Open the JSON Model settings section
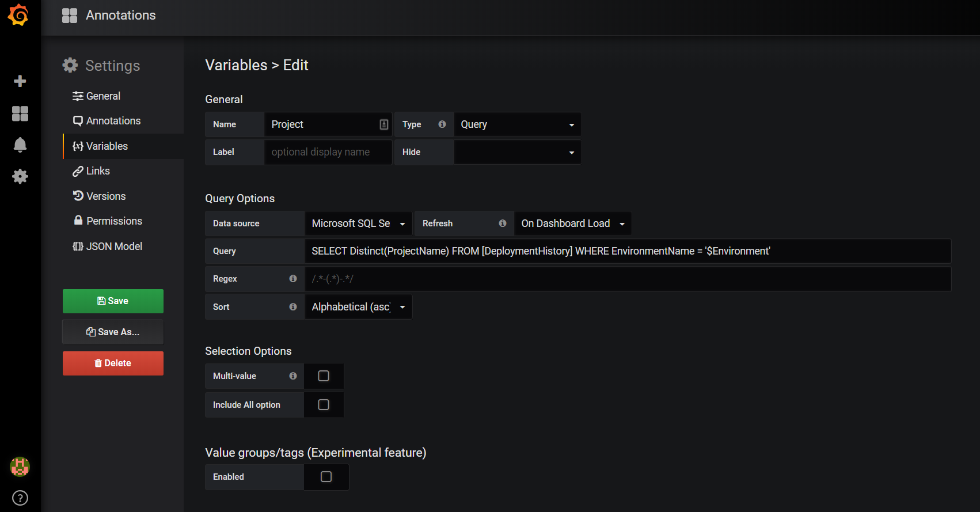This screenshot has height=512, width=980. 113,246
